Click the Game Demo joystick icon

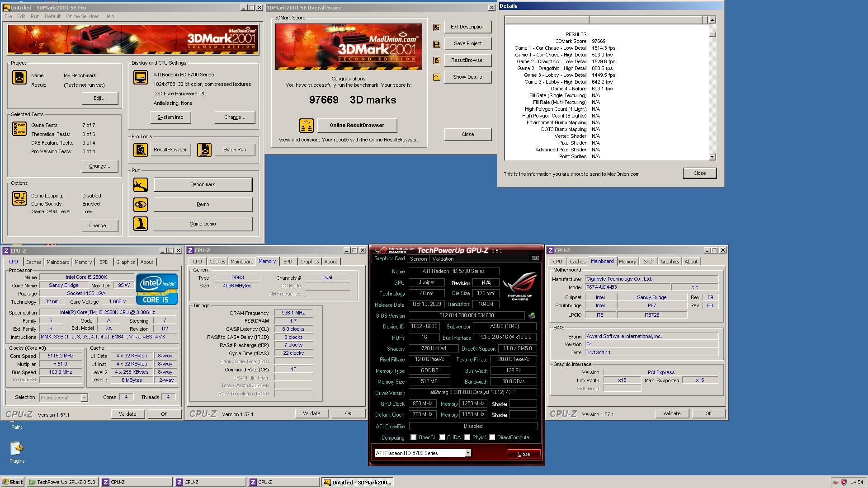click(x=140, y=224)
